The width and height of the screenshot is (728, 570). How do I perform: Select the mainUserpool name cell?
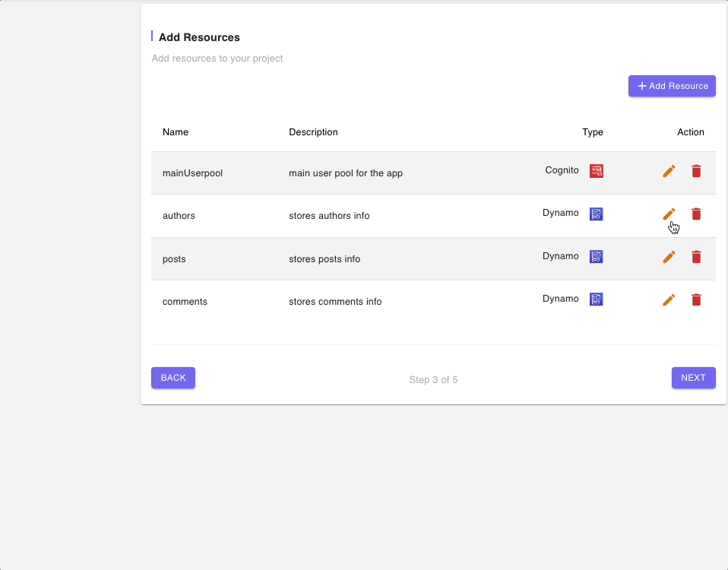[x=193, y=173]
